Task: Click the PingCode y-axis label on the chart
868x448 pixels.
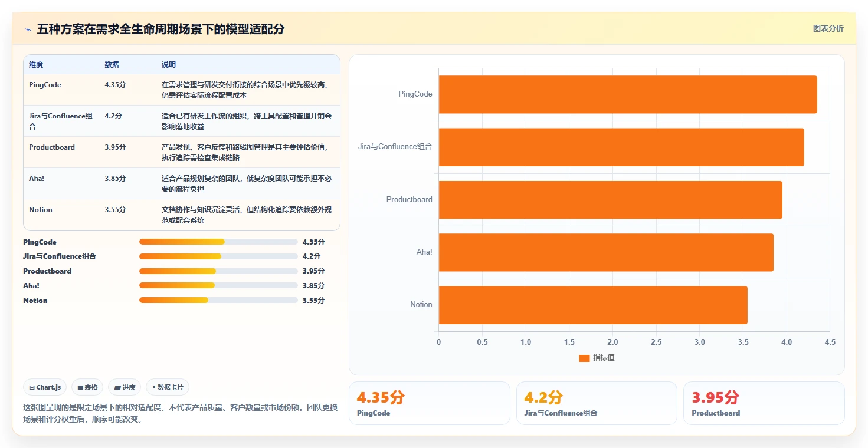Action: (x=415, y=94)
